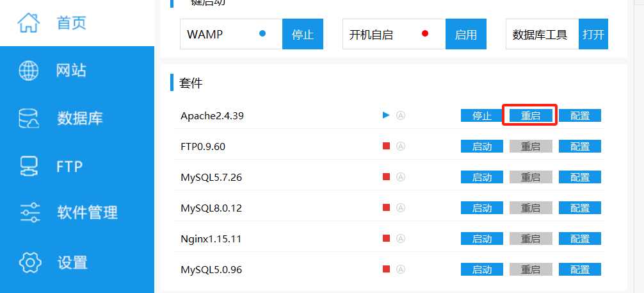Click the FTP server icon in sidebar
Screen dimensions: 644x293
(x=29, y=166)
